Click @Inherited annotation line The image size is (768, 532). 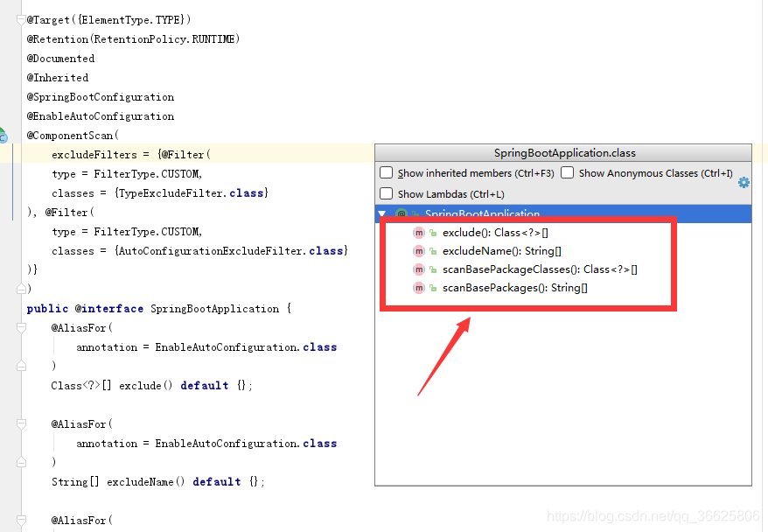coord(58,77)
